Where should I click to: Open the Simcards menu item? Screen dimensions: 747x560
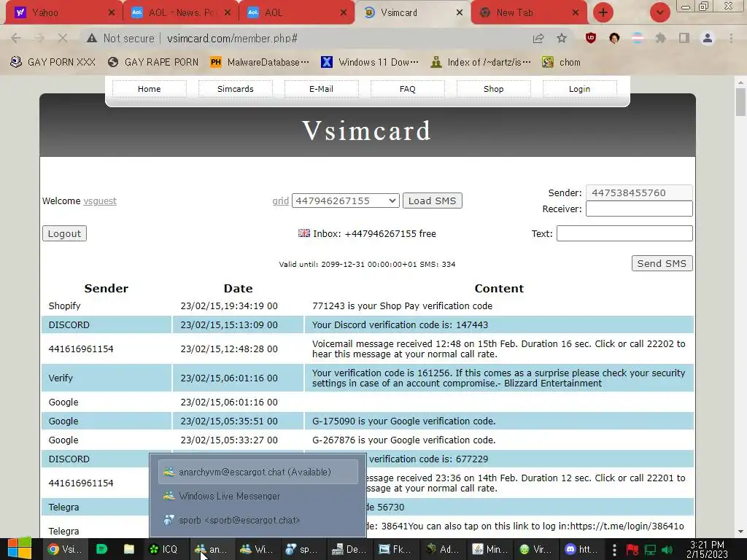(236, 88)
